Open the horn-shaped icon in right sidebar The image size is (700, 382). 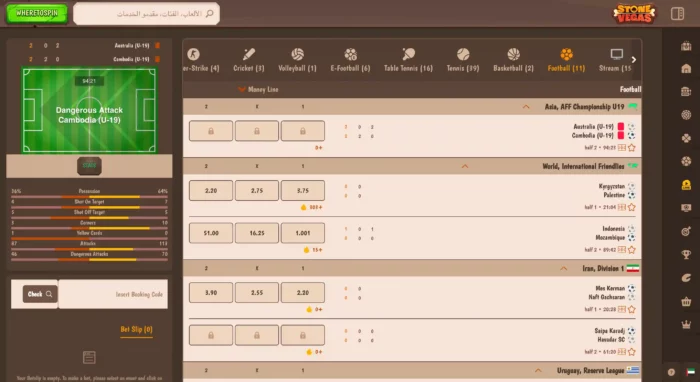(x=686, y=278)
